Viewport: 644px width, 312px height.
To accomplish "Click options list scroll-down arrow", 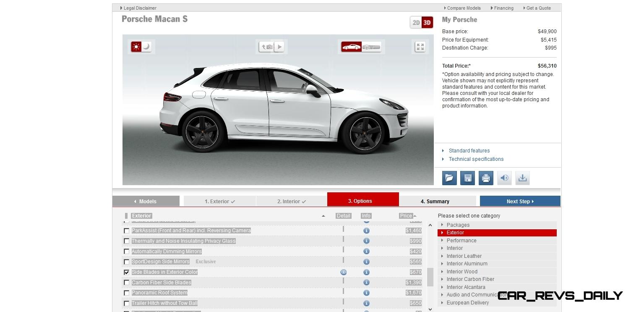I will tap(430, 309).
